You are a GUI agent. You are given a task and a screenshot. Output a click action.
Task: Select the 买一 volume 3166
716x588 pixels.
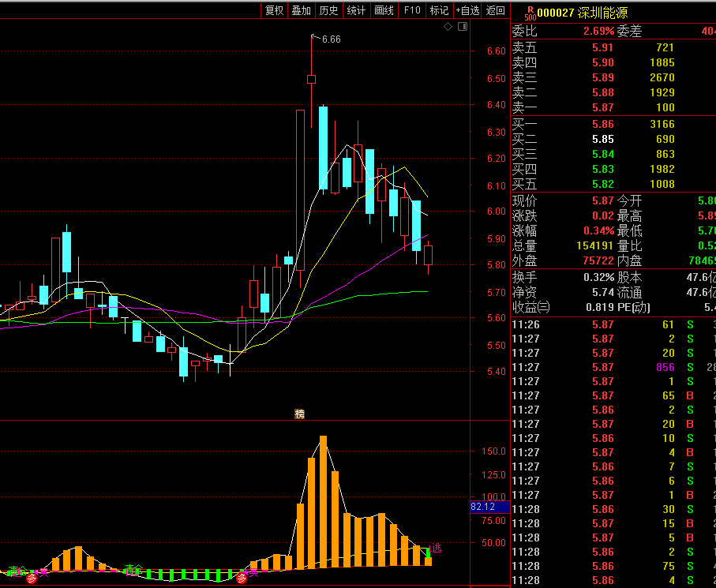click(x=662, y=124)
